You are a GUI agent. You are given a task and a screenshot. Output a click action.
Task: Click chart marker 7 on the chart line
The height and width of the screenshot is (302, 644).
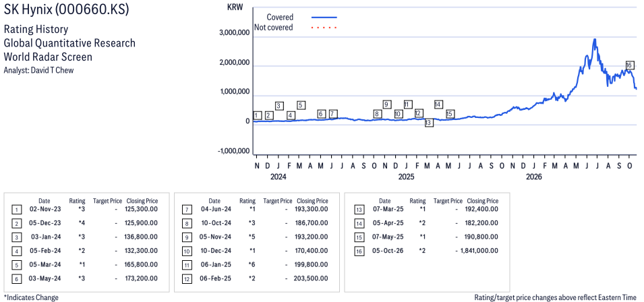tap(333, 114)
